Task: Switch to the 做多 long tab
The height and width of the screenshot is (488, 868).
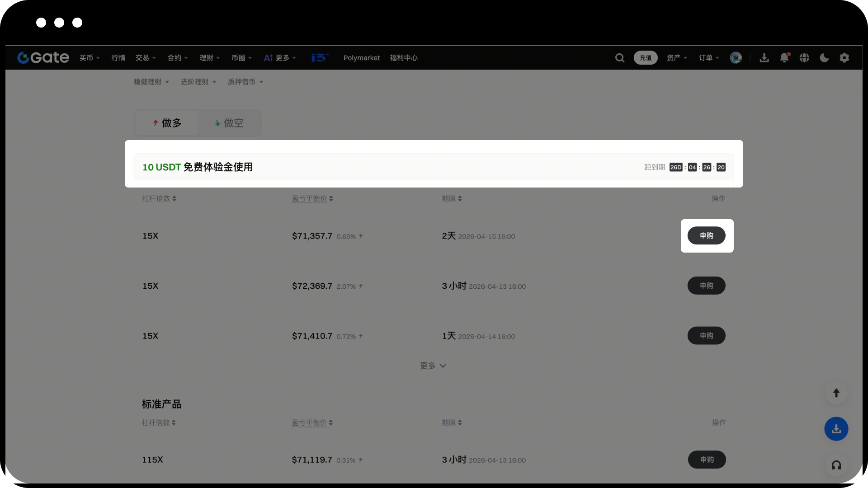Action: (167, 123)
